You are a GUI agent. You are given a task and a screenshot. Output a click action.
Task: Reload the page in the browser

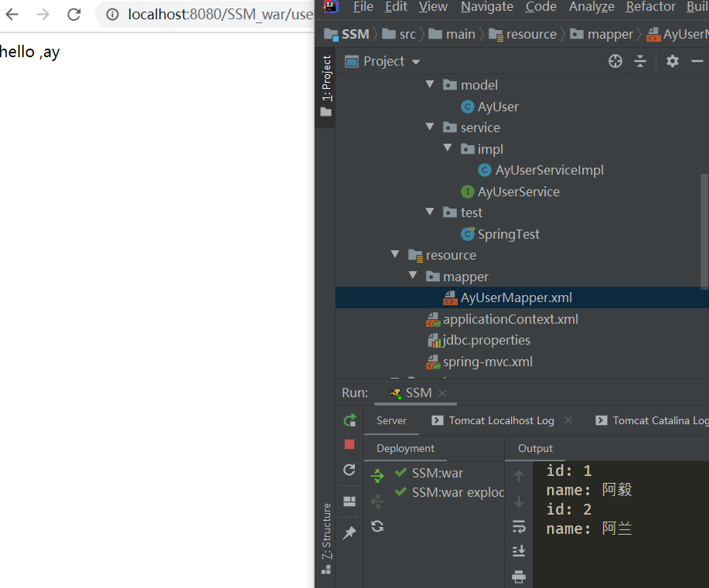[73, 13]
